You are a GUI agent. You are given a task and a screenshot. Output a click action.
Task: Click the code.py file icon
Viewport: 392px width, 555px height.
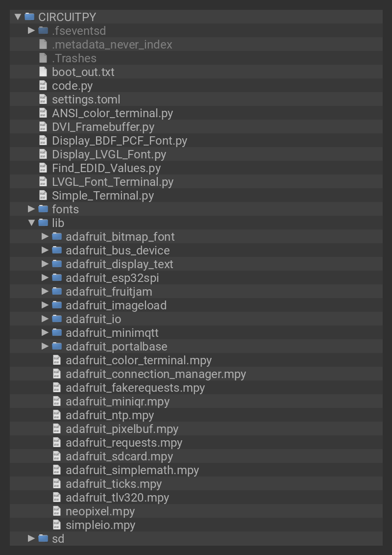click(43, 85)
